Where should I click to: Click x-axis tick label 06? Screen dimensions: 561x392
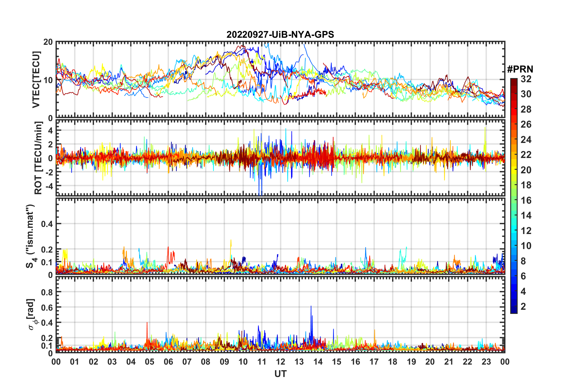(x=168, y=362)
